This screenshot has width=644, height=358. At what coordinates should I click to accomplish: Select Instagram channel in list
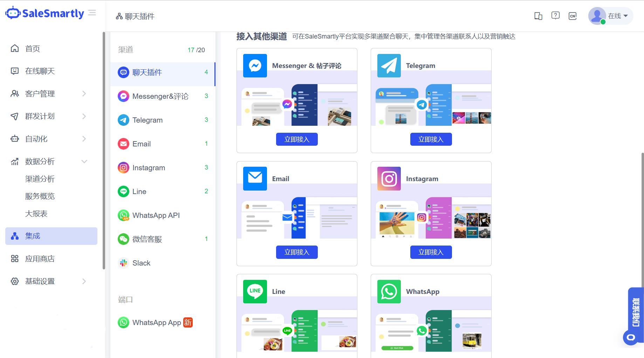163,168
